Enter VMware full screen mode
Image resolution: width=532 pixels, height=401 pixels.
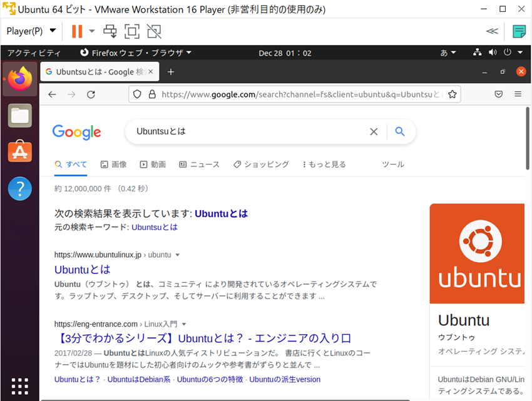(x=131, y=31)
